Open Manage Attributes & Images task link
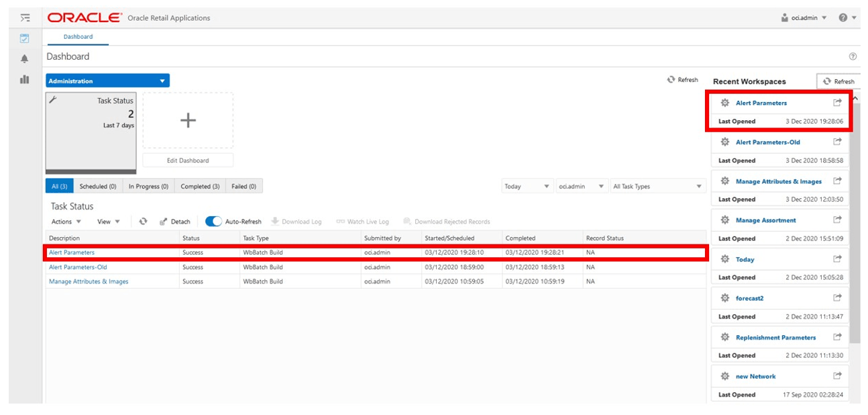This screenshot has width=868, height=415. (x=89, y=281)
